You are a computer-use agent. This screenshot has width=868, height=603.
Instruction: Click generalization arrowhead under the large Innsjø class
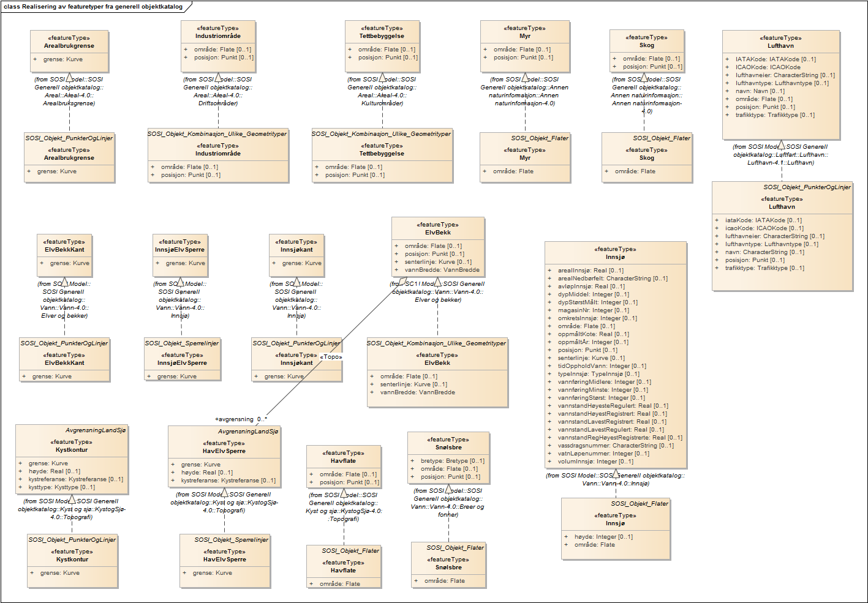[616, 473]
